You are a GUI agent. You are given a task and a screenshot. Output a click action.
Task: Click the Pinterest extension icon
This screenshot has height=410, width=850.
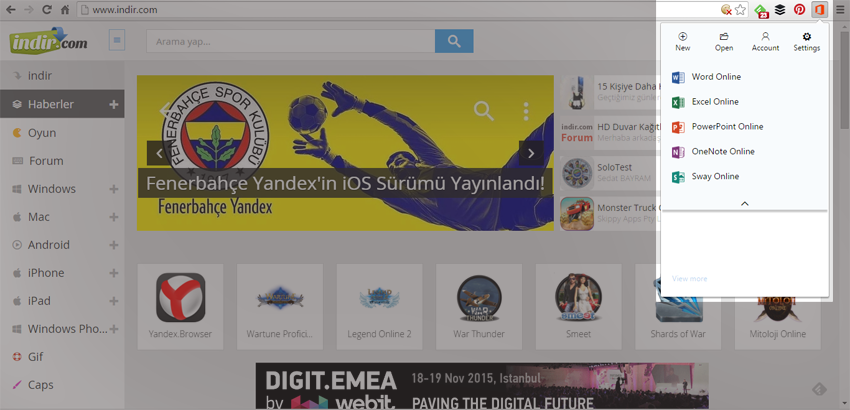800,9
